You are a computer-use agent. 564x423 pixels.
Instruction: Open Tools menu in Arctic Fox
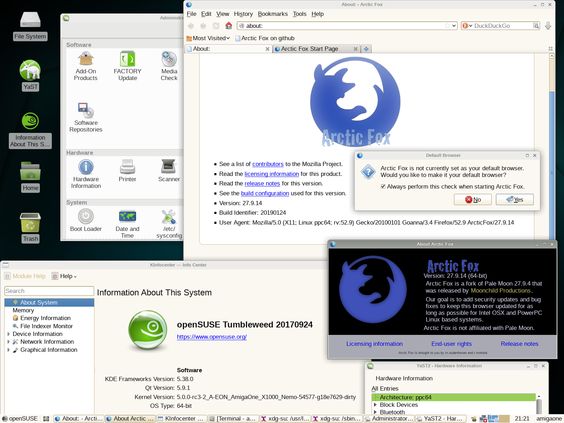pyautogui.click(x=299, y=14)
